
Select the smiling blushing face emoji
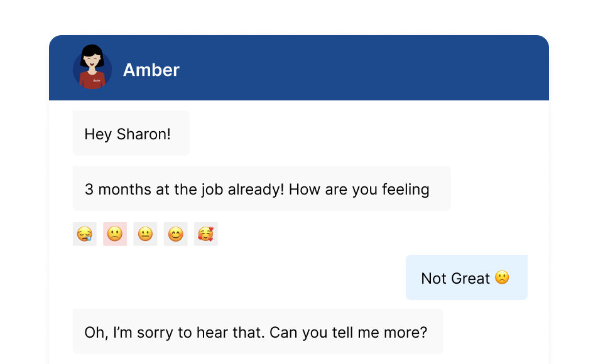(x=176, y=234)
